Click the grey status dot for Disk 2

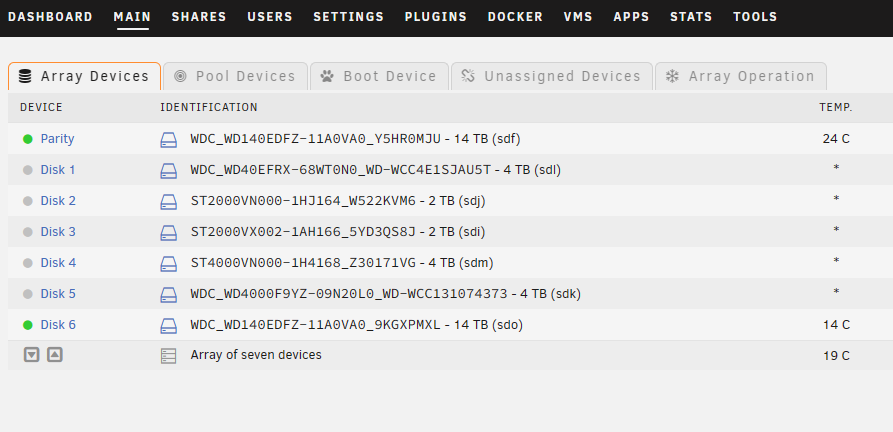pyautogui.click(x=27, y=201)
